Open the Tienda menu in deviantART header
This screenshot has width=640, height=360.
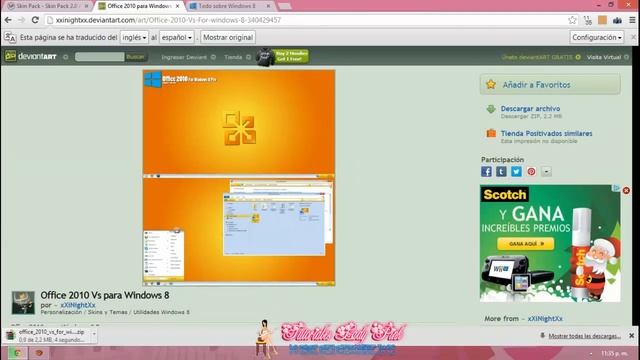click(x=237, y=57)
